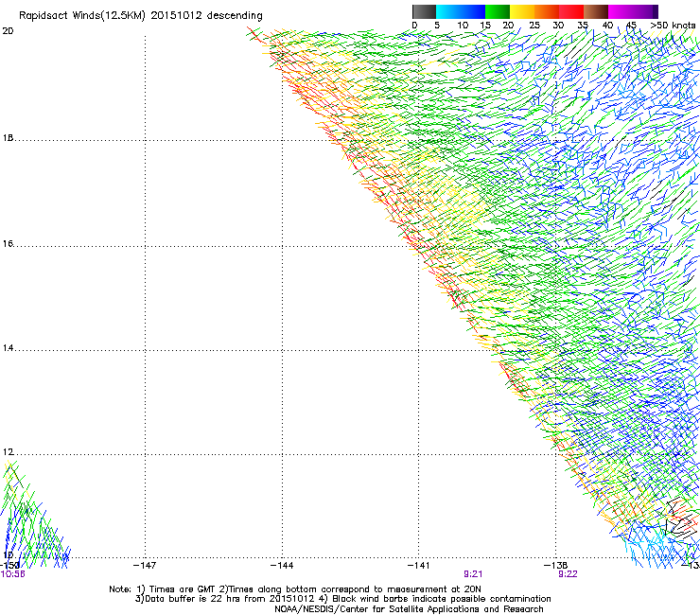
Task: Click the red 30-35 knots legend color
Action: click(x=571, y=11)
